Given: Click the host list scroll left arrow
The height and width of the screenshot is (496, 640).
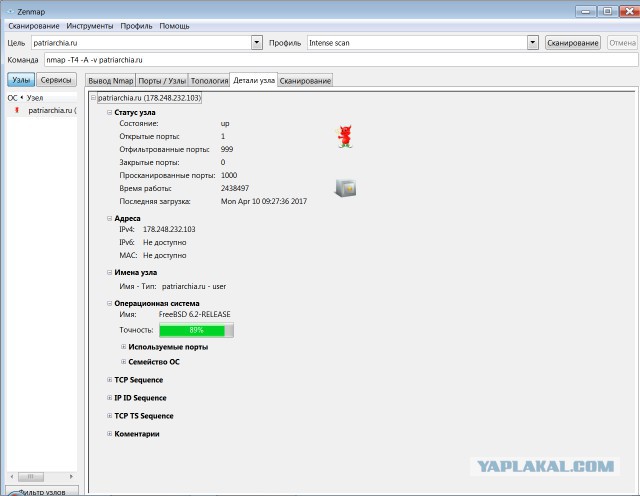Looking at the screenshot, I should (x=12, y=476).
